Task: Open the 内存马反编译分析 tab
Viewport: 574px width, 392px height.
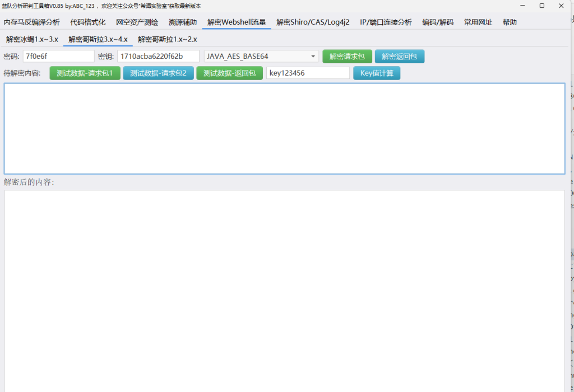Action: (x=32, y=22)
